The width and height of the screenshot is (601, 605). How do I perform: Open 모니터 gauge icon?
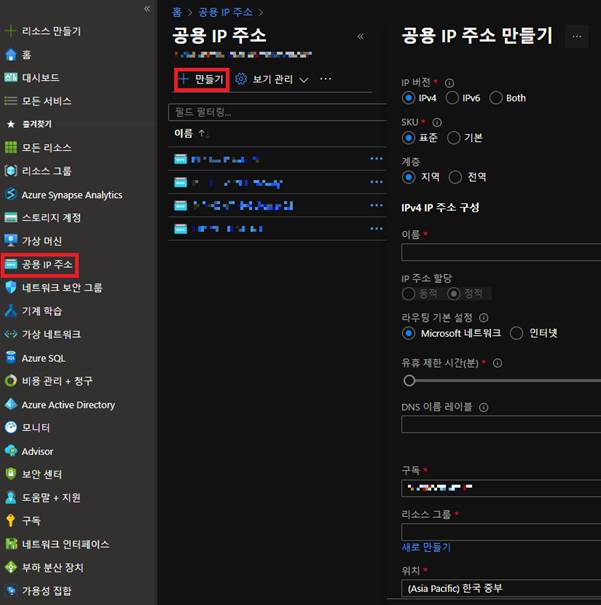point(11,427)
